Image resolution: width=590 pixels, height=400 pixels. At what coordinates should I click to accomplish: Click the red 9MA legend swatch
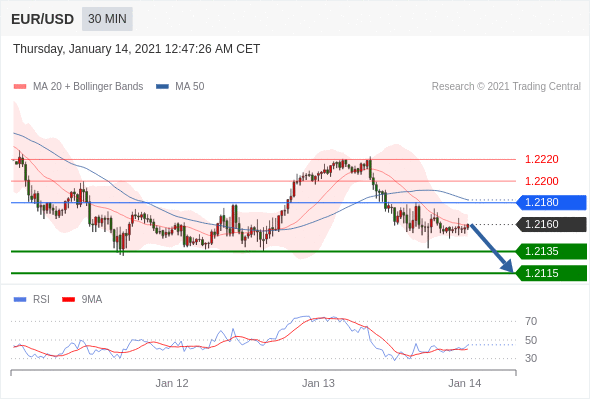68,300
